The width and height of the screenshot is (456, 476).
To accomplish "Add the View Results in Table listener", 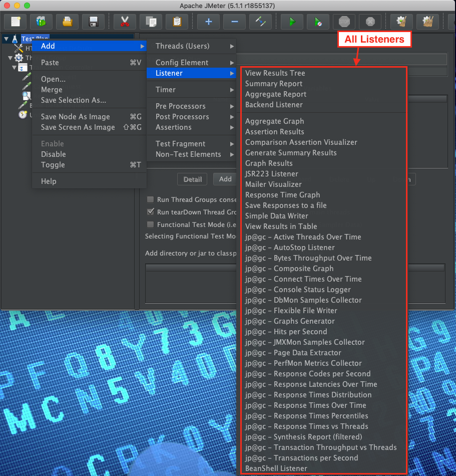I will tap(323, 226).
